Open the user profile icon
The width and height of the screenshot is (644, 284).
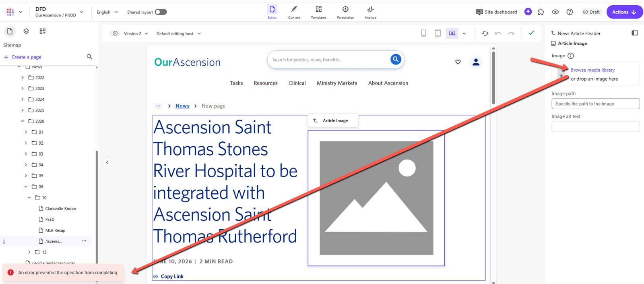coord(476,62)
